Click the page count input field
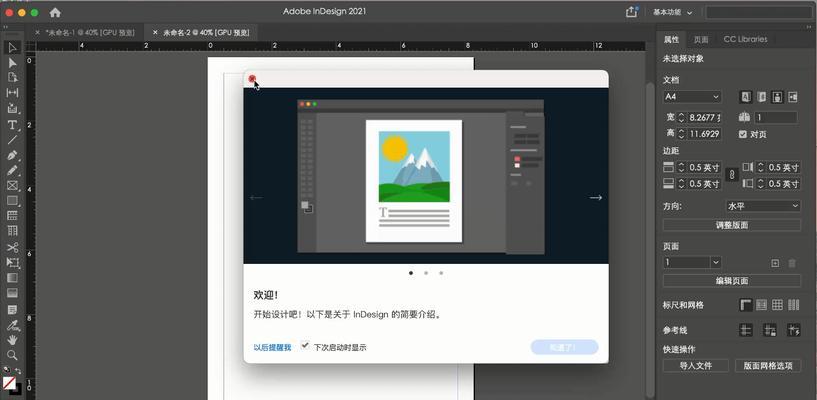Viewport: 817px width, 400px height. pos(775,118)
